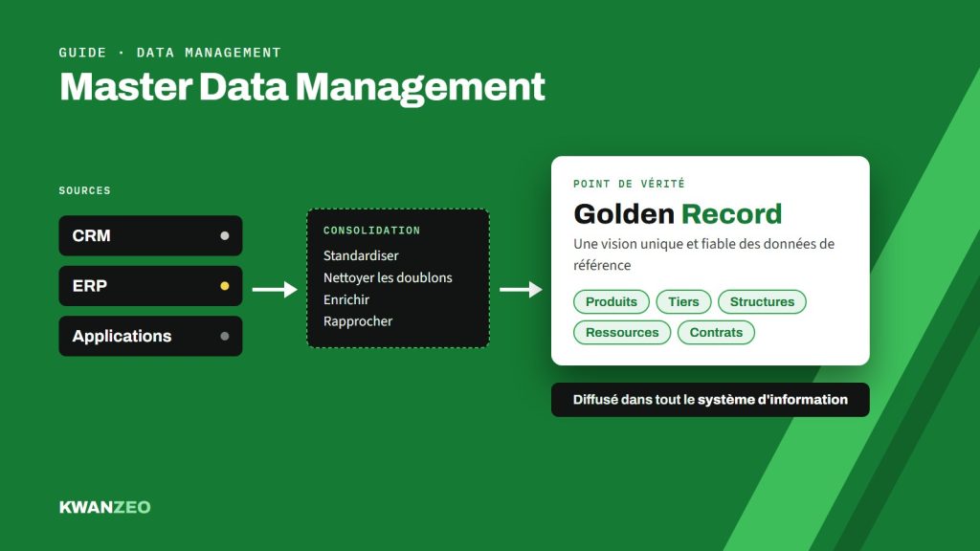Click the 'Enrichir' step
Image resolution: width=980 pixels, height=551 pixels.
tap(346, 299)
